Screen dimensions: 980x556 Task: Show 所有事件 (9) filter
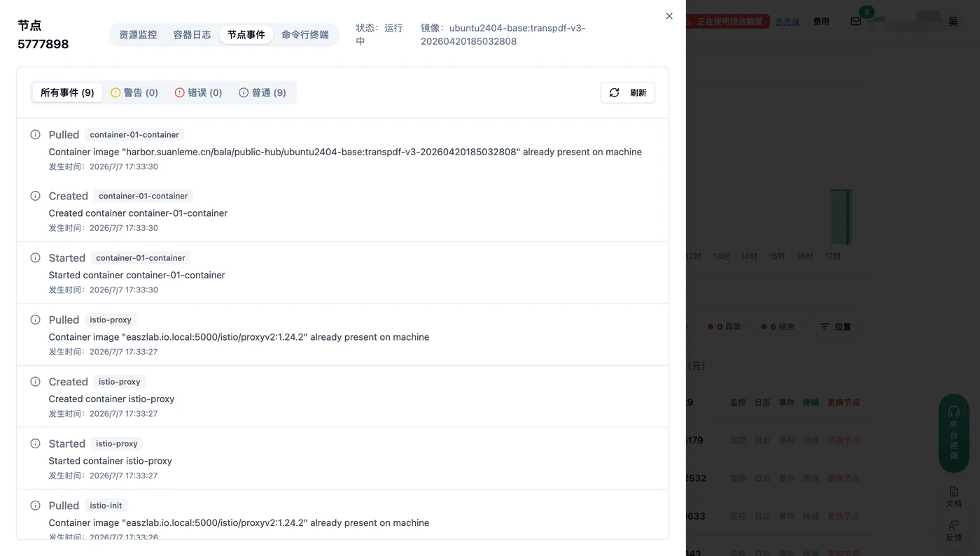click(x=67, y=92)
